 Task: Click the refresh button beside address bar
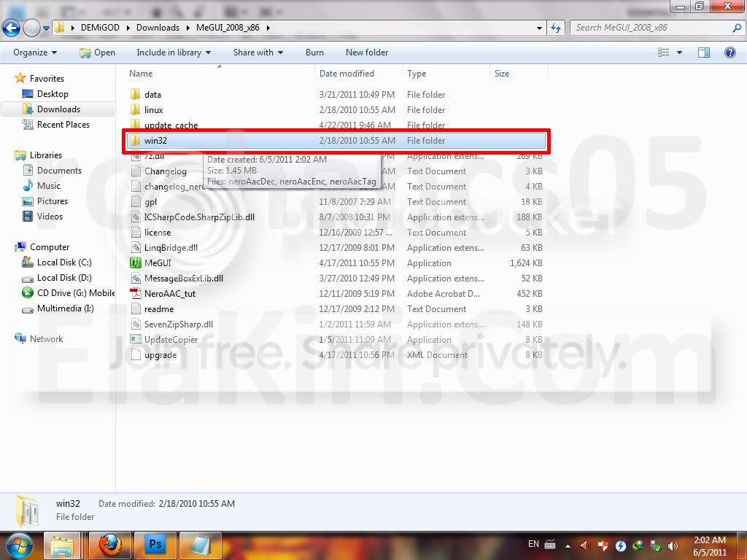click(555, 28)
